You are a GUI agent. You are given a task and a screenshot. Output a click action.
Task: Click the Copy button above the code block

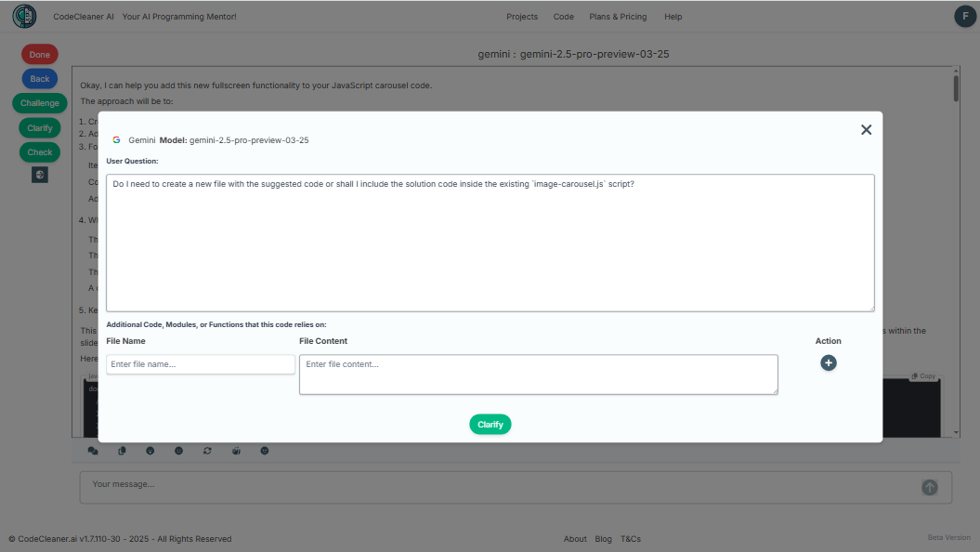[x=923, y=376]
